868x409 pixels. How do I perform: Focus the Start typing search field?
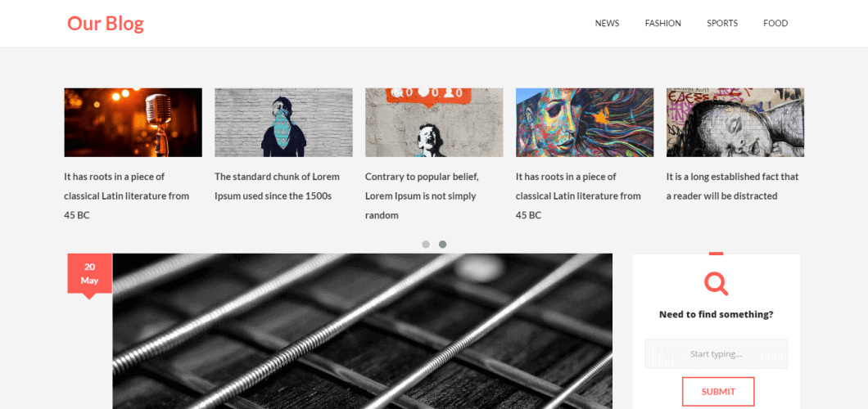tap(717, 353)
